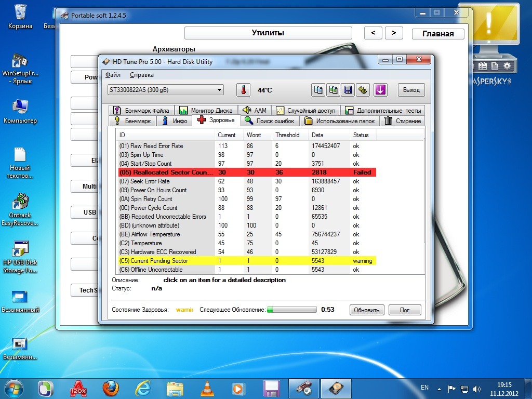Click the purple floppy disk taskbar icon
The height and width of the screenshot is (399, 532).
click(271, 389)
